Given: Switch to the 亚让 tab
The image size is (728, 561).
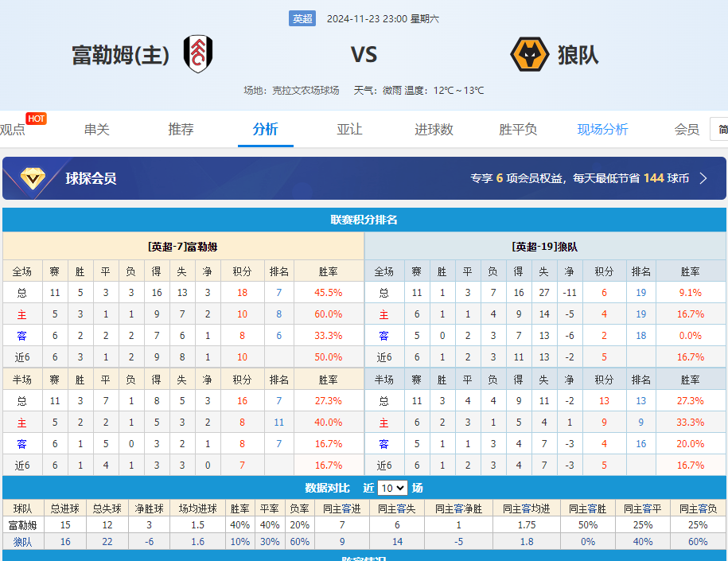Looking at the screenshot, I should (349, 129).
